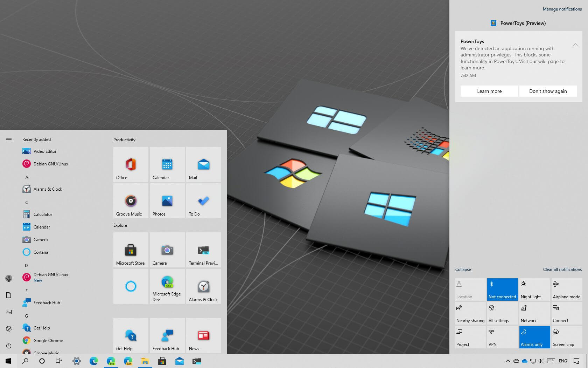588x368 pixels.
Task: Toggle Bluetooth Not connected quick action
Action: pyautogui.click(x=502, y=289)
